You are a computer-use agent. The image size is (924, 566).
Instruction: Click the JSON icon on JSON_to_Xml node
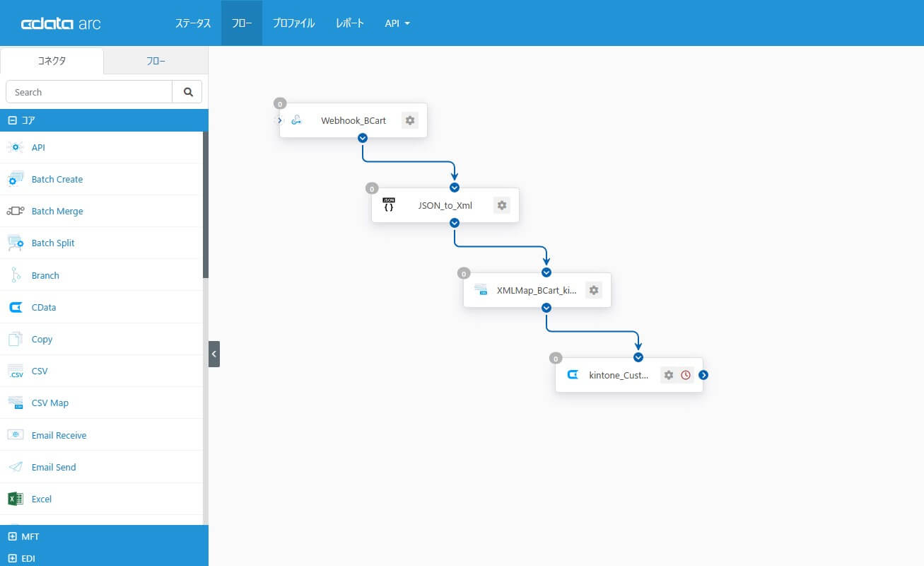click(389, 205)
